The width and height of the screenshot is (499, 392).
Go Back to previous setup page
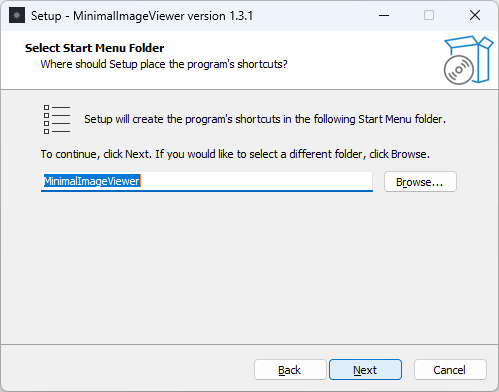290,370
